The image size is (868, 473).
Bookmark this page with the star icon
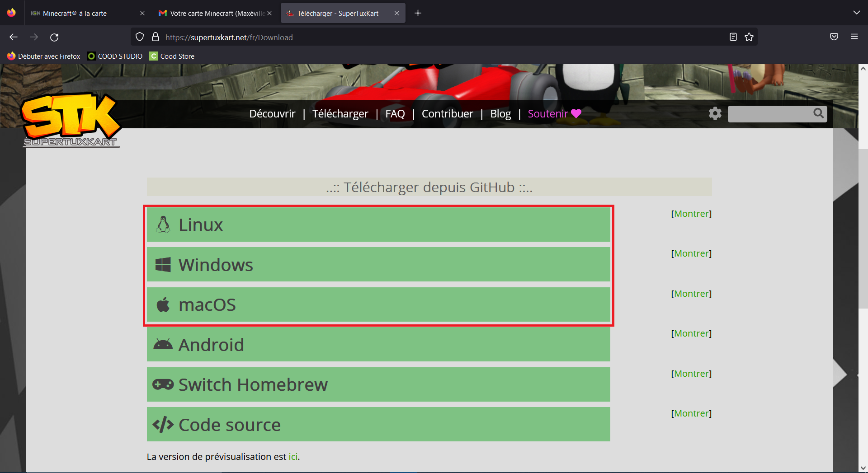[x=749, y=37]
